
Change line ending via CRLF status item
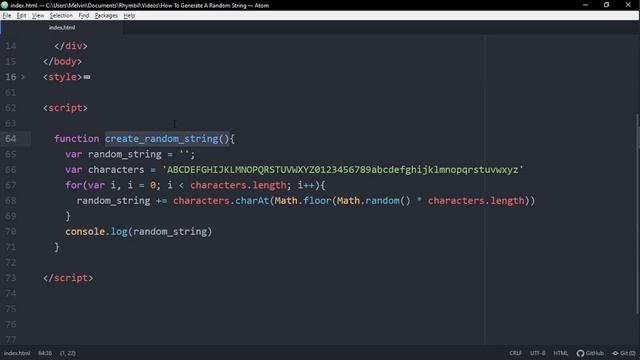(515, 353)
